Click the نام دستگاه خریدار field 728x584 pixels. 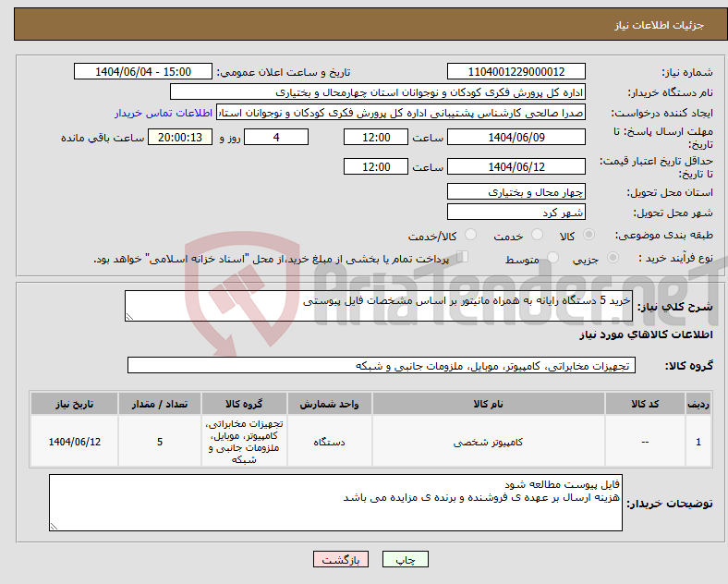click(378, 91)
